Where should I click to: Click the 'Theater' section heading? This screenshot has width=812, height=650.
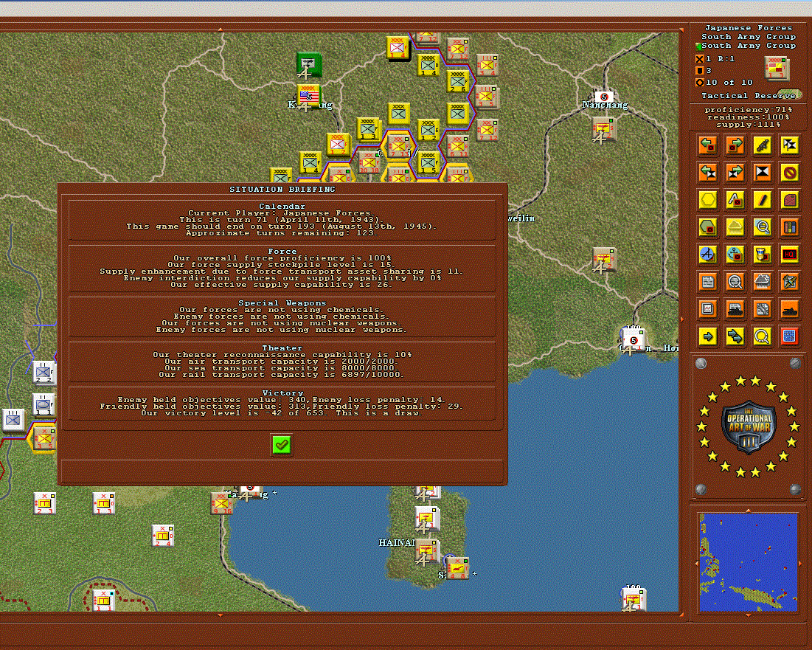coord(282,348)
